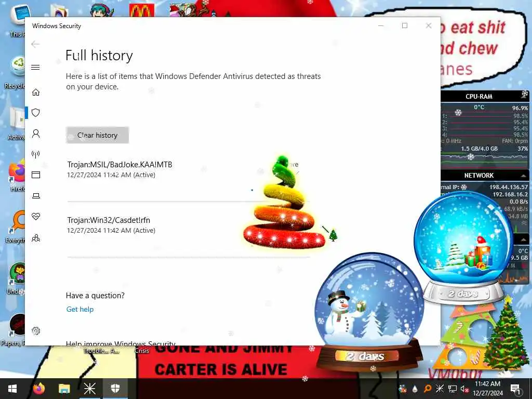532x399 pixels.
Task: Open Account protection person icon
Action: (x=36, y=134)
